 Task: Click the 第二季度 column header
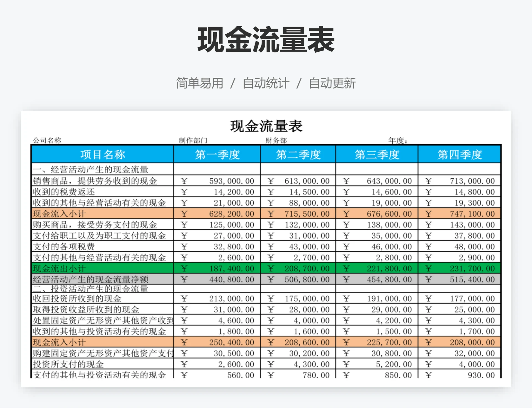pos(298,154)
